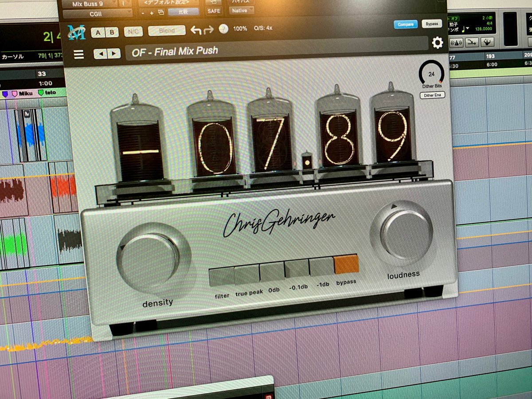This screenshot has height=399, width=532.
Task: Select B state slot
Action: pos(112,32)
